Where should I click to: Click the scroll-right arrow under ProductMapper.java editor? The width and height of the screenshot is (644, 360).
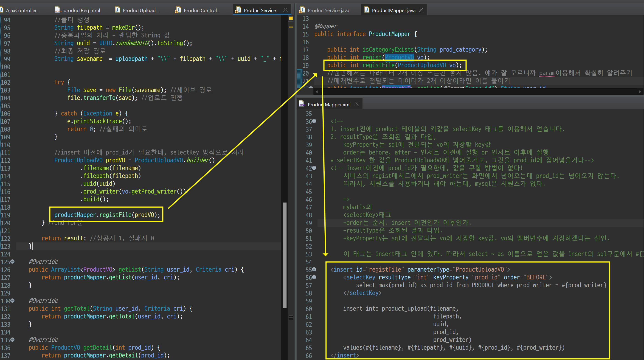640,92
